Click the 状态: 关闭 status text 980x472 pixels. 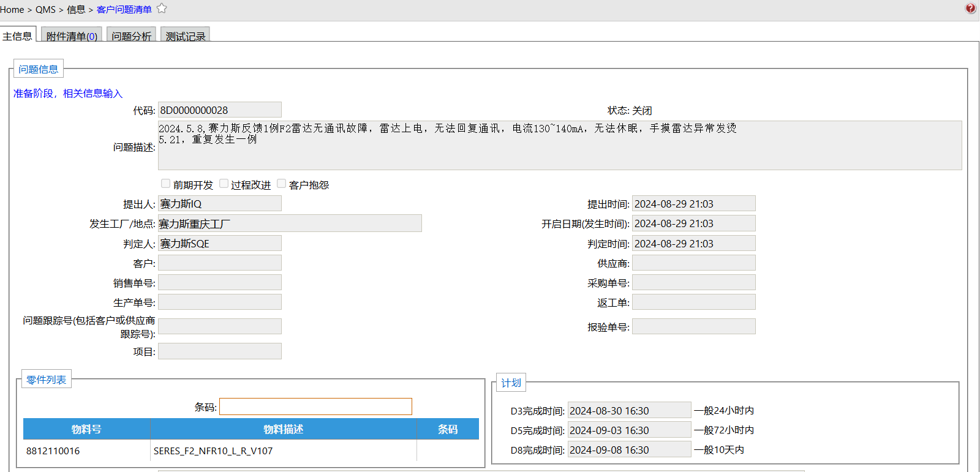(630, 111)
